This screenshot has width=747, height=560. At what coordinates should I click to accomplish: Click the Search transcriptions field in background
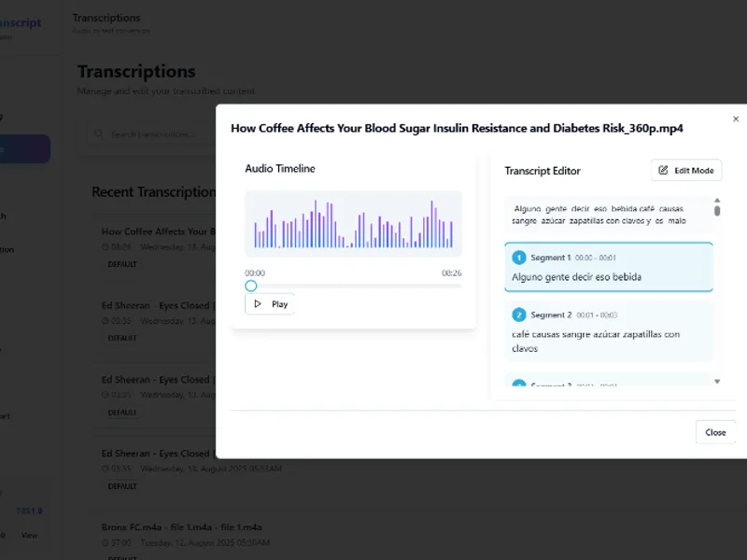coord(151,134)
